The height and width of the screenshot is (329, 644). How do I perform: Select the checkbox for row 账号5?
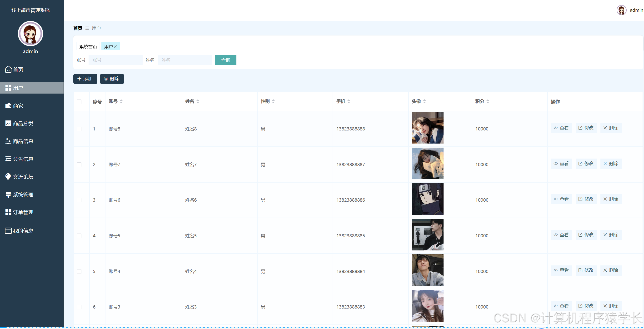click(x=79, y=236)
